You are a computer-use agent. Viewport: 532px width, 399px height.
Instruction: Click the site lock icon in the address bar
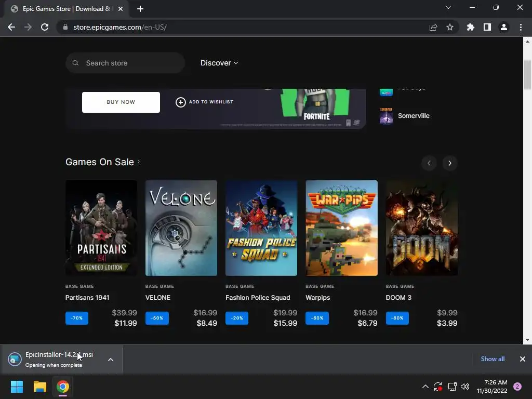click(65, 27)
